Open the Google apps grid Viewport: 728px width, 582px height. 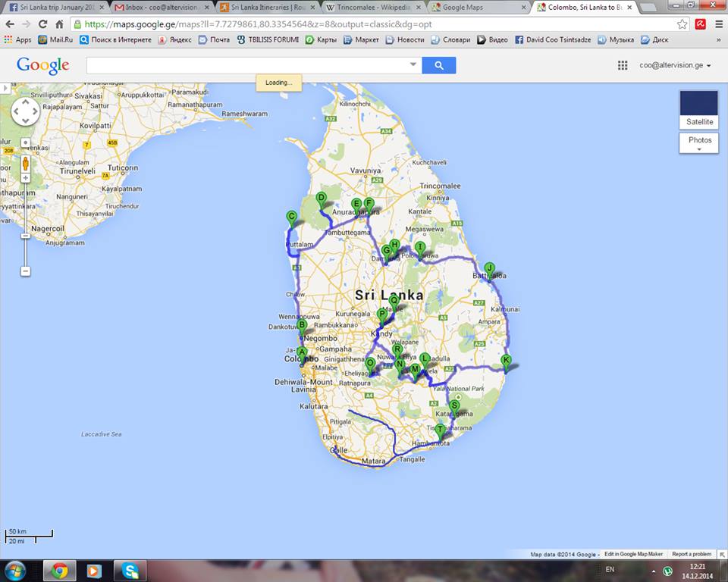[x=623, y=66]
